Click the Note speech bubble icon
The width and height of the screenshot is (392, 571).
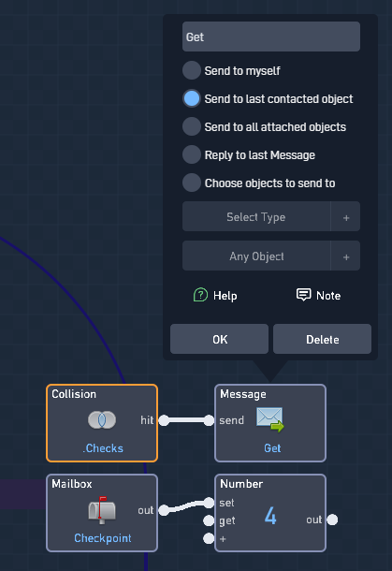[303, 295]
